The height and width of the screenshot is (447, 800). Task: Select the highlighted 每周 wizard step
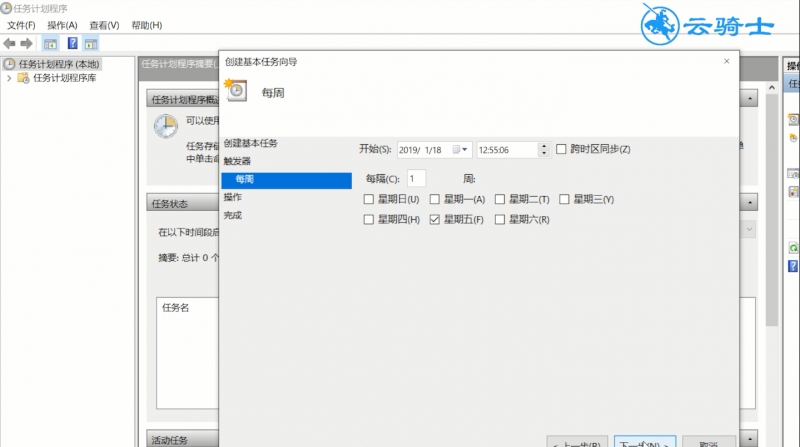pos(286,180)
